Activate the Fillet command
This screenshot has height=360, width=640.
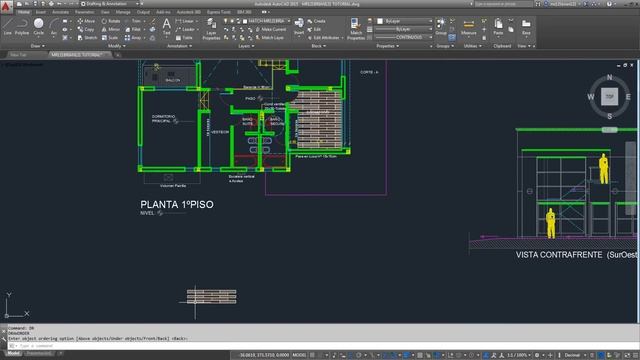pos(133,29)
